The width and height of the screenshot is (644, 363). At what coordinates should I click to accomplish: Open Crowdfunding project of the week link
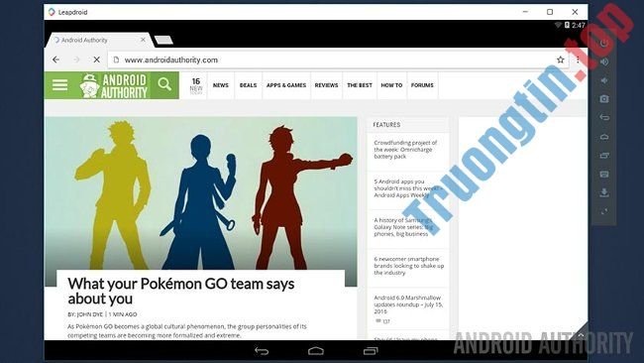point(405,149)
